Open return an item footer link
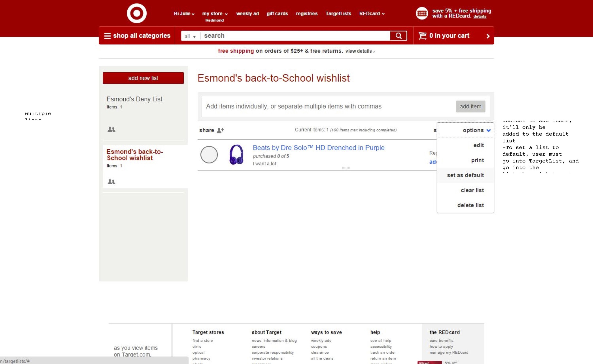593x364 pixels. point(383,359)
